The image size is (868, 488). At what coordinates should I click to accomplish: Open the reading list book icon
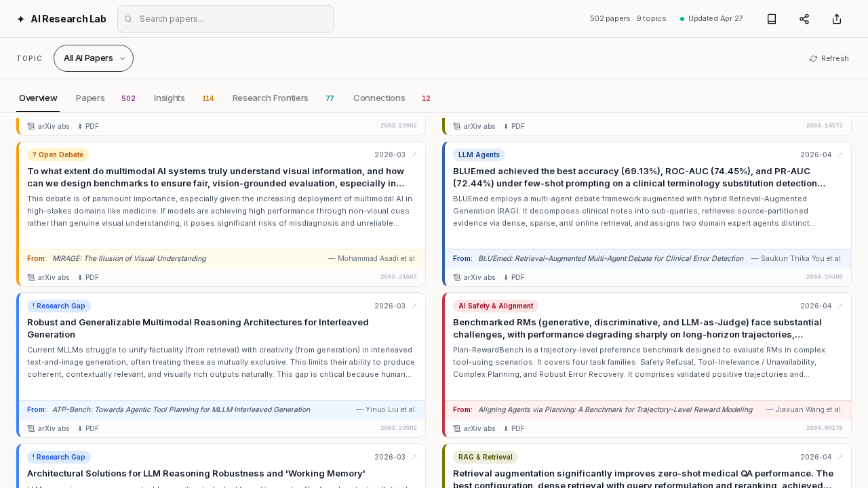tap(772, 19)
